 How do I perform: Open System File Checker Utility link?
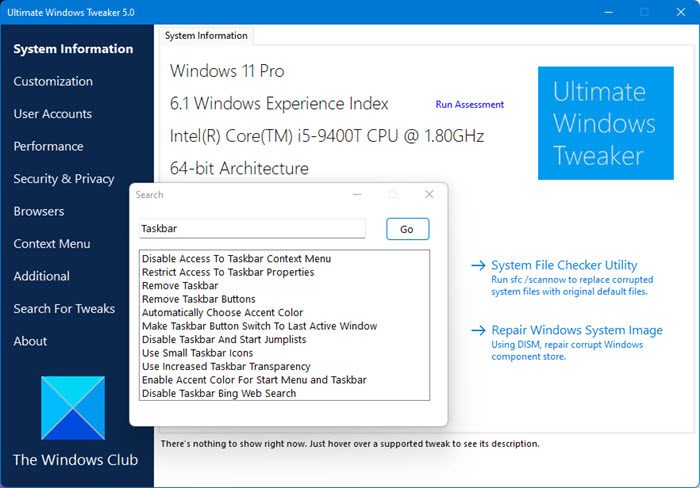(x=564, y=265)
